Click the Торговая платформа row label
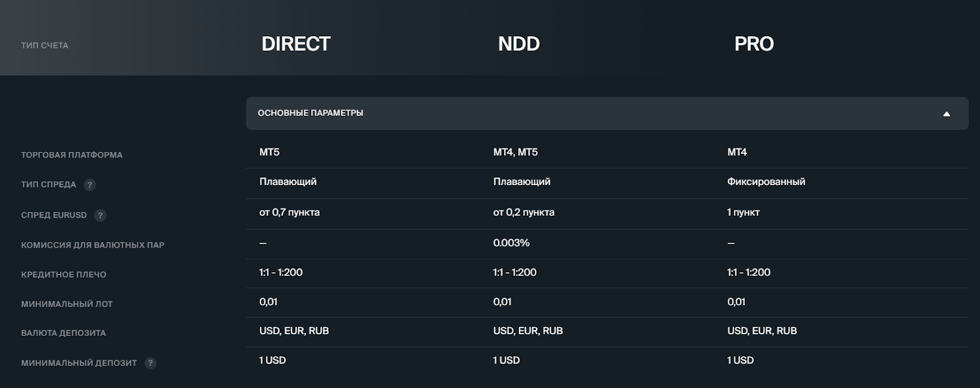Image resolution: width=980 pixels, height=388 pixels. pyautogui.click(x=72, y=155)
